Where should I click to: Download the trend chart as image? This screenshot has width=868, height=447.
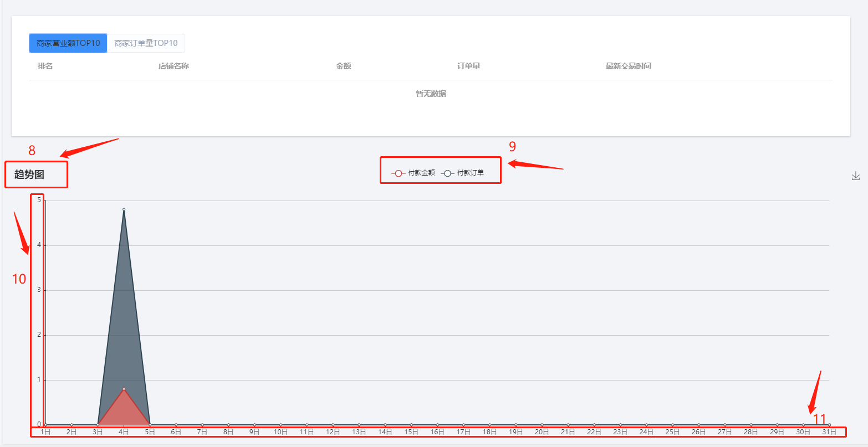point(855,176)
